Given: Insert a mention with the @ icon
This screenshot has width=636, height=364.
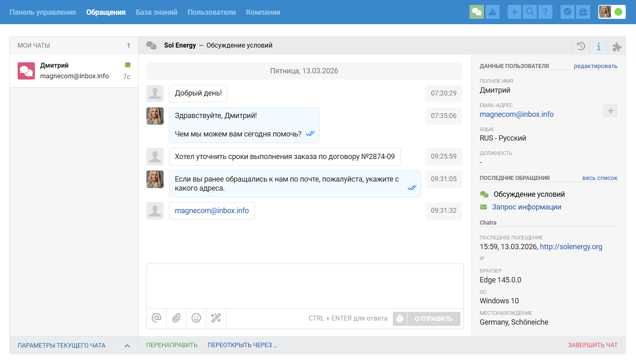Looking at the screenshot, I should click(157, 318).
